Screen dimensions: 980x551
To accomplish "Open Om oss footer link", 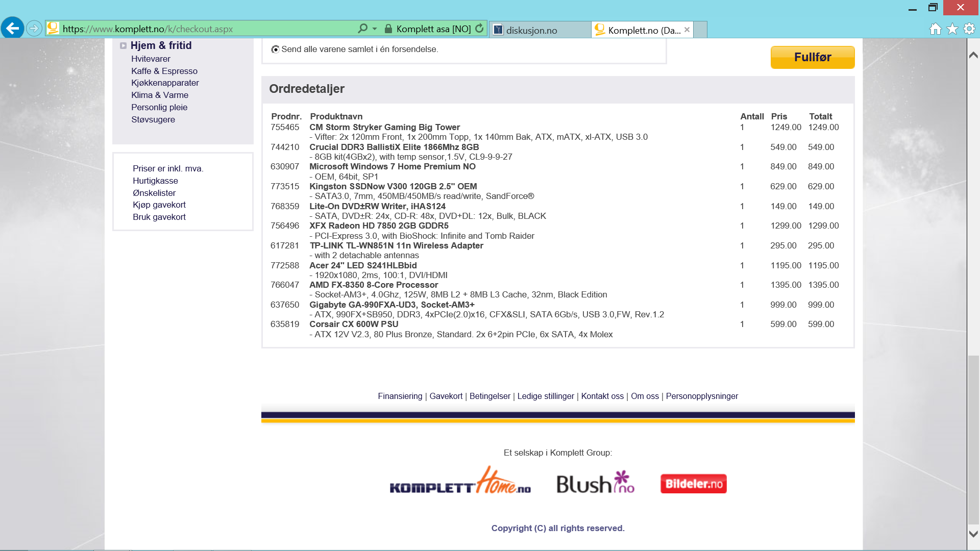I will click(645, 396).
